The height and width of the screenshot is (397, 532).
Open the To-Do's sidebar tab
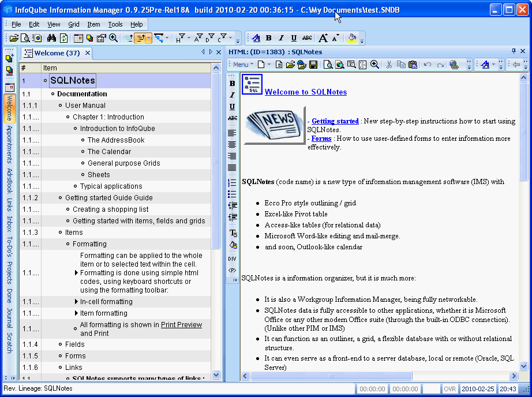(x=9, y=247)
